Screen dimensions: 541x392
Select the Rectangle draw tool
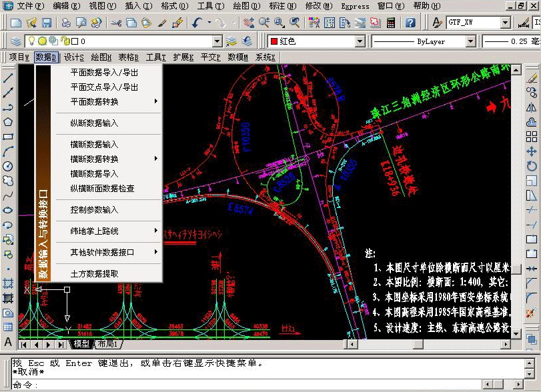(x=8, y=137)
